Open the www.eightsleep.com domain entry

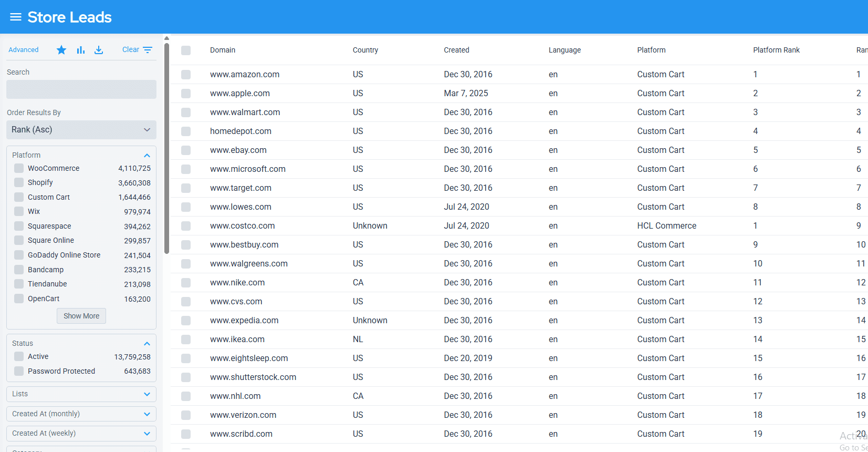(249, 358)
